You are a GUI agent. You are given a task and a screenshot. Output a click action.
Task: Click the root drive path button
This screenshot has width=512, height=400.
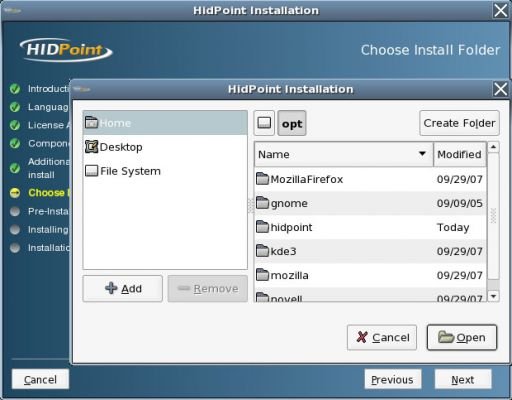264,123
